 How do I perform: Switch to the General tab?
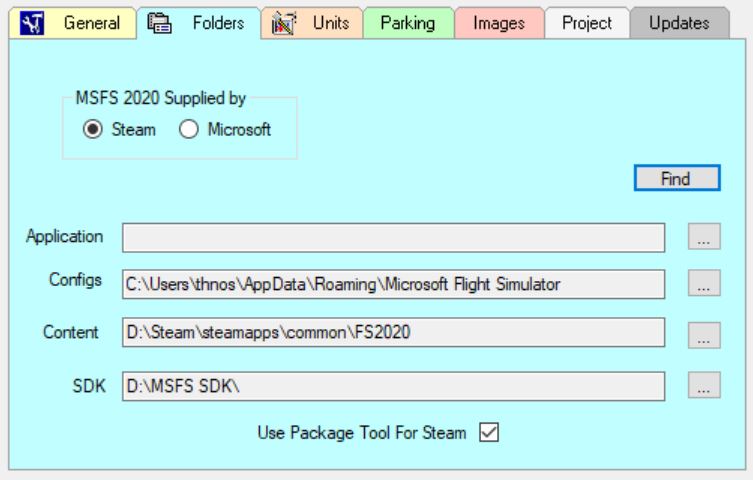pos(73,23)
